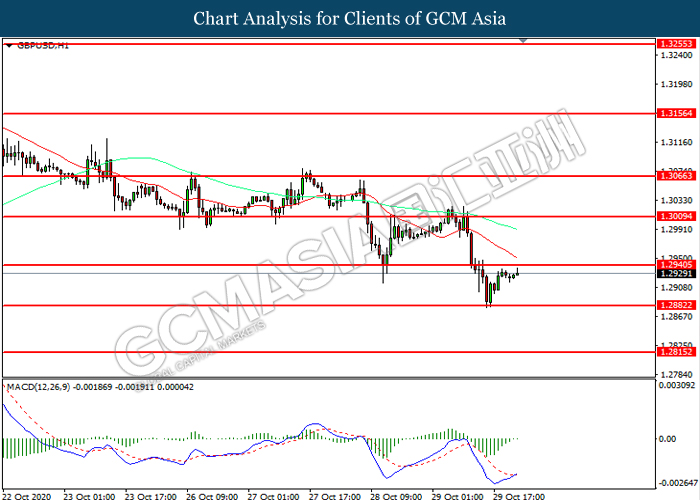700x500 pixels.
Task: Click the 1.30330 price axis value
Action: coord(676,200)
